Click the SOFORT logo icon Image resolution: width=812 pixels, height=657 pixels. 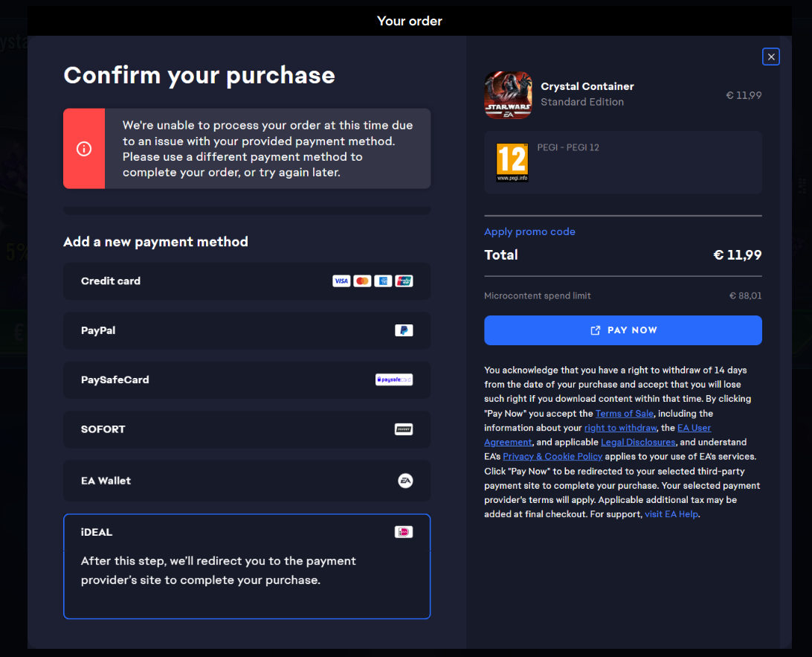tap(403, 429)
